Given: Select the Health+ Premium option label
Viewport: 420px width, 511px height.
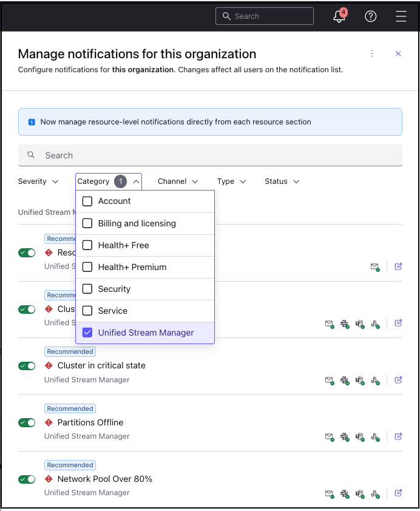Looking at the screenshot, I should tap(132, 267).
